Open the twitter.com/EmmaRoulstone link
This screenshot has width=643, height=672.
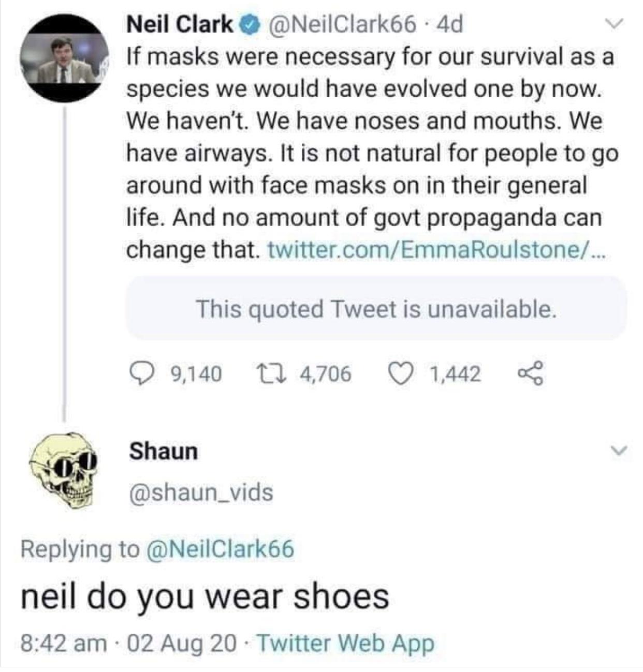[435, 250]
